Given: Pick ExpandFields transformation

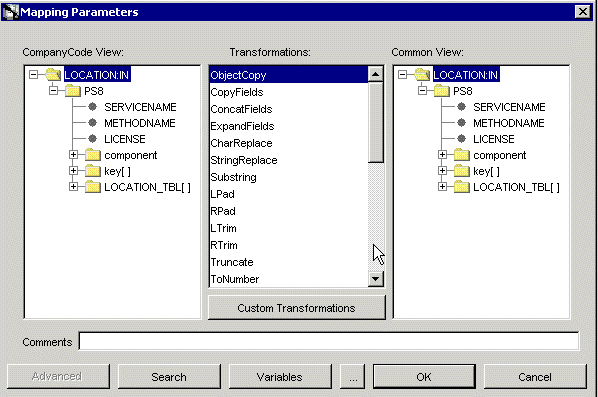Looking at the screenshot, I should point(289,126).
